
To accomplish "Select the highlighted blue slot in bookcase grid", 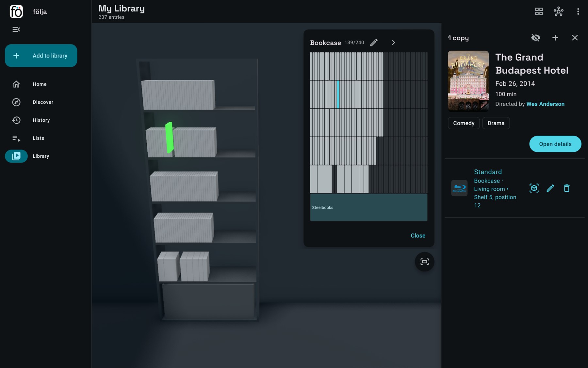I will 338,94.
